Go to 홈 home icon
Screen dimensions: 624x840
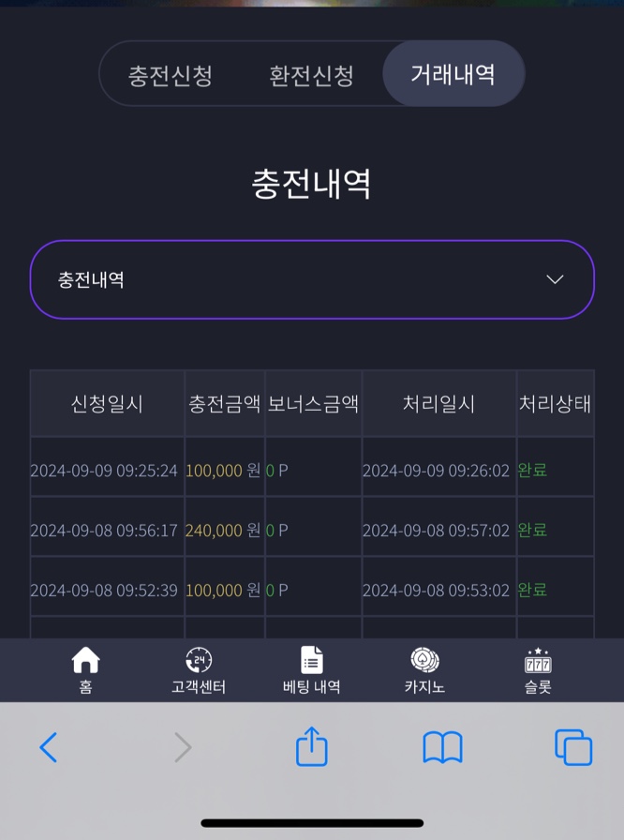(x=85, y=660)
